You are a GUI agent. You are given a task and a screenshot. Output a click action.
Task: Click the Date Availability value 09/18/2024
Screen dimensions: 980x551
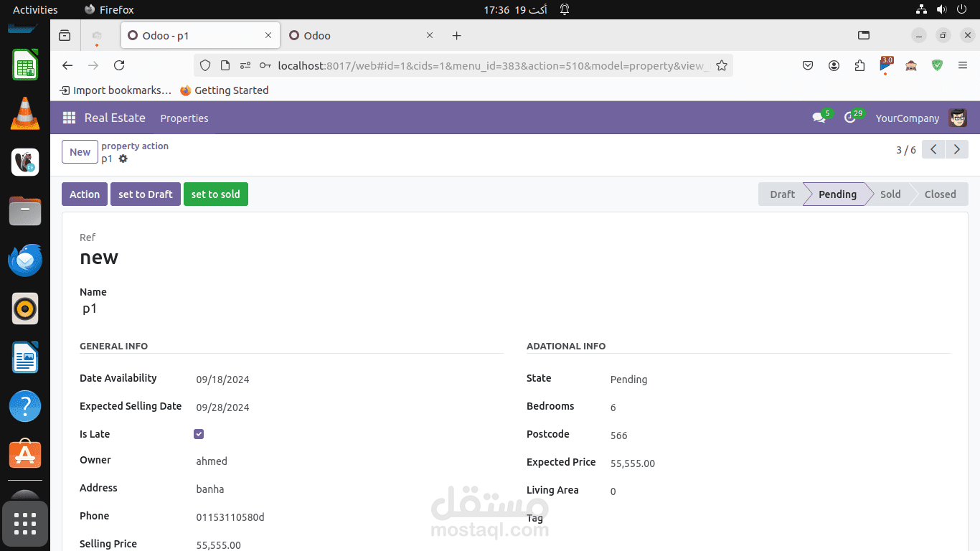[x=223, y=380]
